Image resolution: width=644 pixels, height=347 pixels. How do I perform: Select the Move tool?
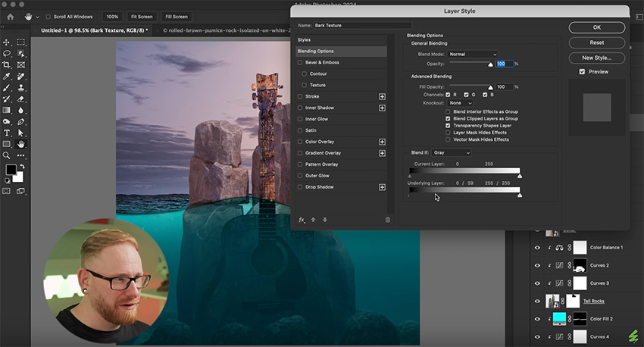click(x=7, y=42)
